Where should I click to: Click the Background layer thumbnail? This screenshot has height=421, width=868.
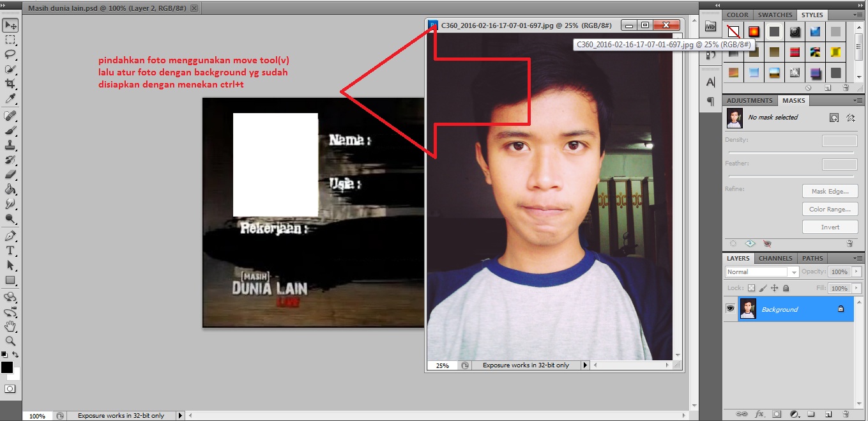pos(748,309)
